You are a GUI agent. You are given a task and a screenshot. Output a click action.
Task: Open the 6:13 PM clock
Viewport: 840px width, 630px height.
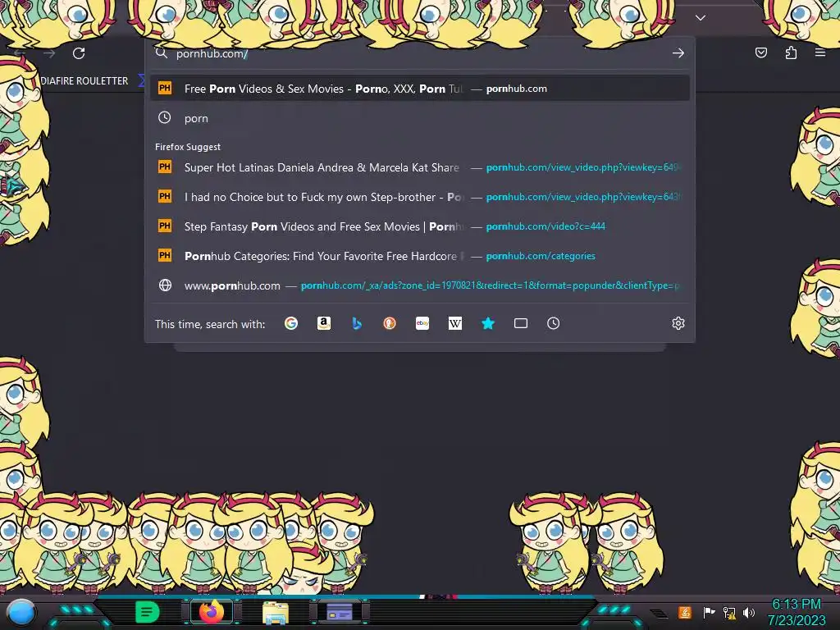click(797, 612)
